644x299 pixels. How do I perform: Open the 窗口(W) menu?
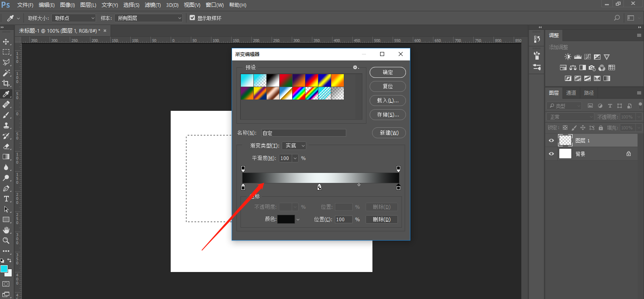[x=215, y=5]
